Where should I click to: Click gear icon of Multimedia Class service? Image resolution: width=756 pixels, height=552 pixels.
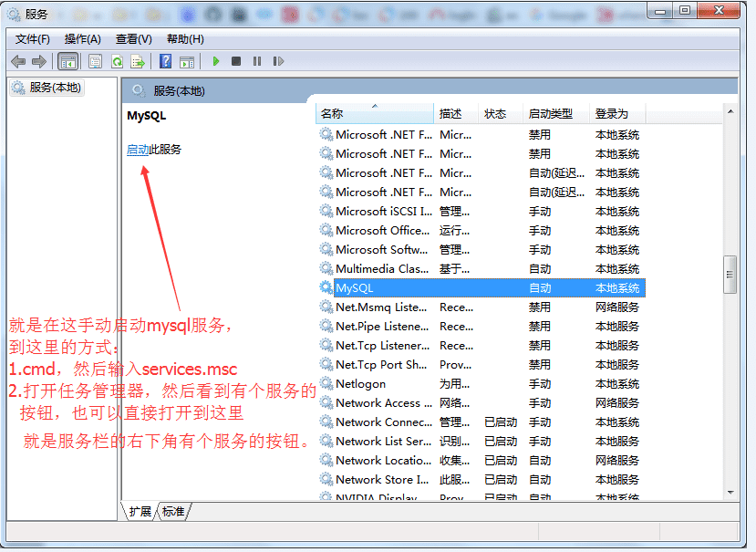(x=326, y=269)
